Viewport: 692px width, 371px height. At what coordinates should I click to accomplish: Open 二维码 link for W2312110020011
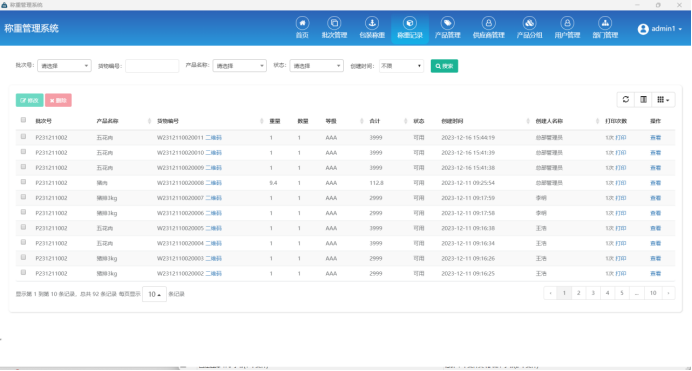click(x=214, y=138)
